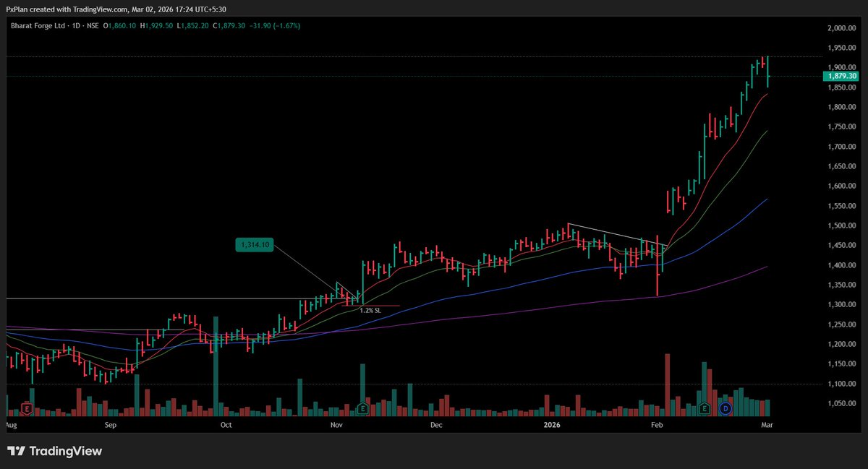The width and height of the screenshot is (868, 469).
Task: Click the tallest red volume bar in February
Action: point(668,385)
